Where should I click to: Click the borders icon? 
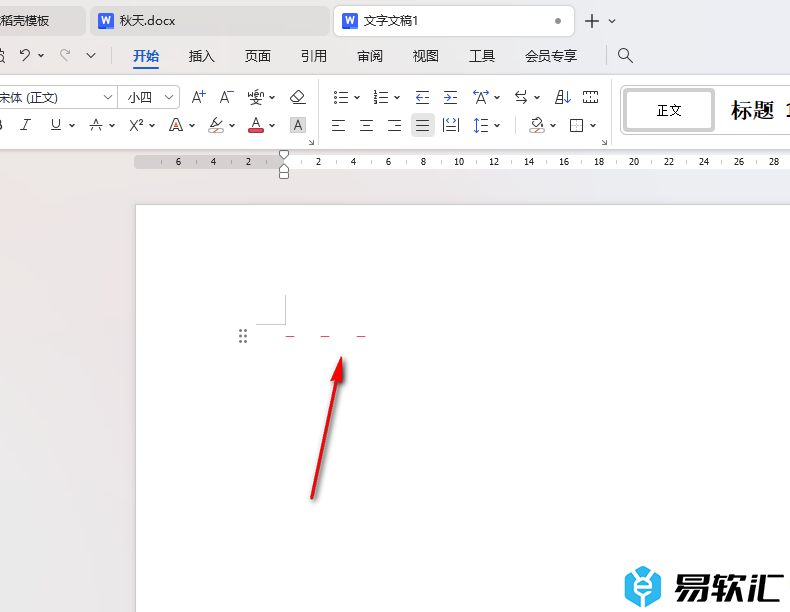click(x=576, y=125)
